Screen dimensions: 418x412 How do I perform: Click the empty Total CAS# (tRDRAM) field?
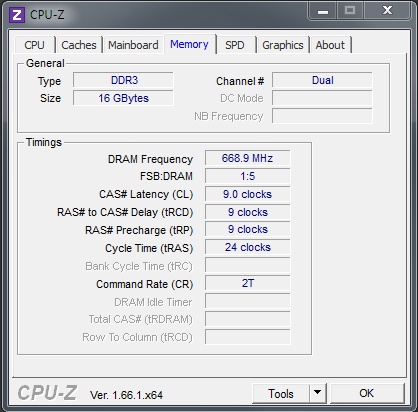pyautogui.click(x=247, y=319)
